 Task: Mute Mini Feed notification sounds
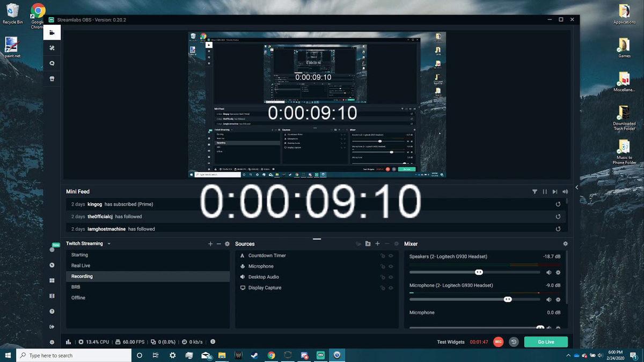coord(565,191)
